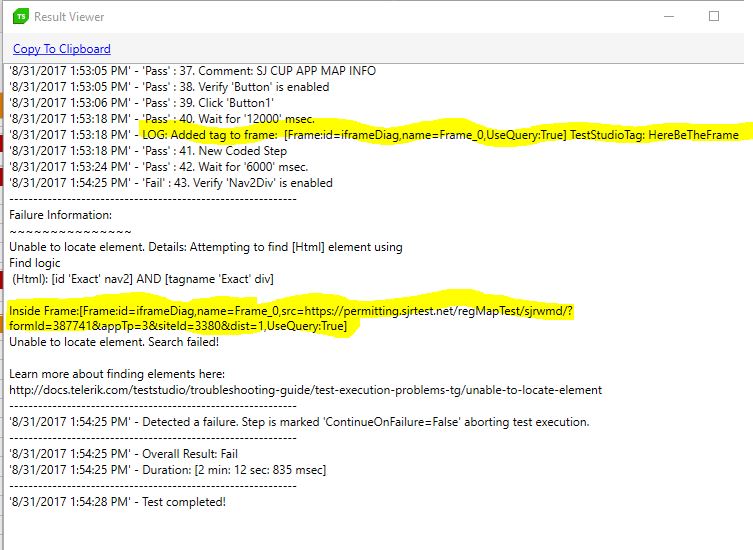Image resolution: width=753 pixels, height=550 pixels.
Task: Click the Copy To Clipboard link
Action: pyautogui.click(x=62, y=48)
